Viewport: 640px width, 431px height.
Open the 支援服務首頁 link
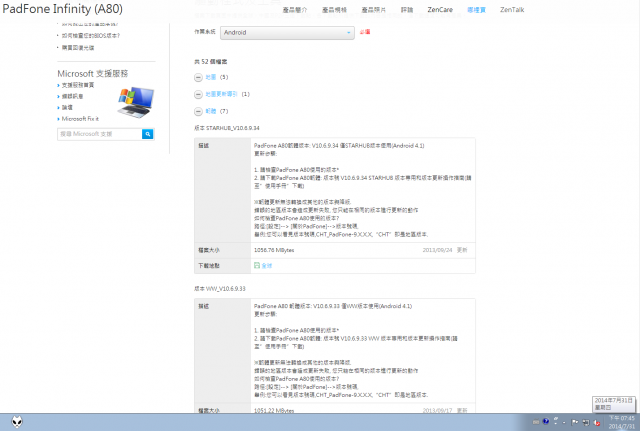[78, 85]
